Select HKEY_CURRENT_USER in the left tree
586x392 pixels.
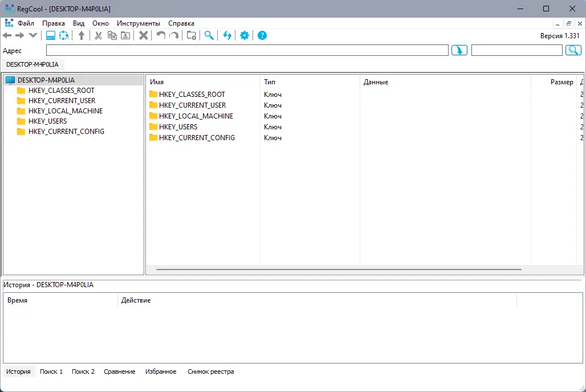coord(62,100)
